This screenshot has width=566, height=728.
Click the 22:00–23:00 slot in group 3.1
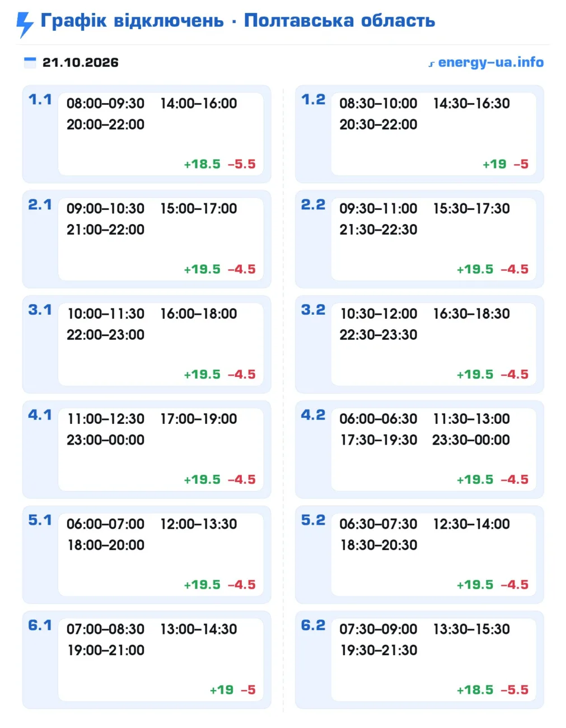[x=105, y=335]
